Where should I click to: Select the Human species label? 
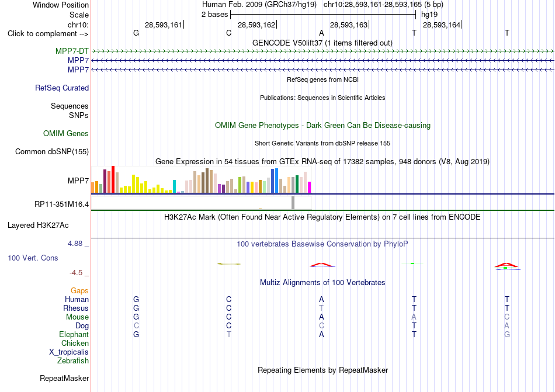[77, 299]
